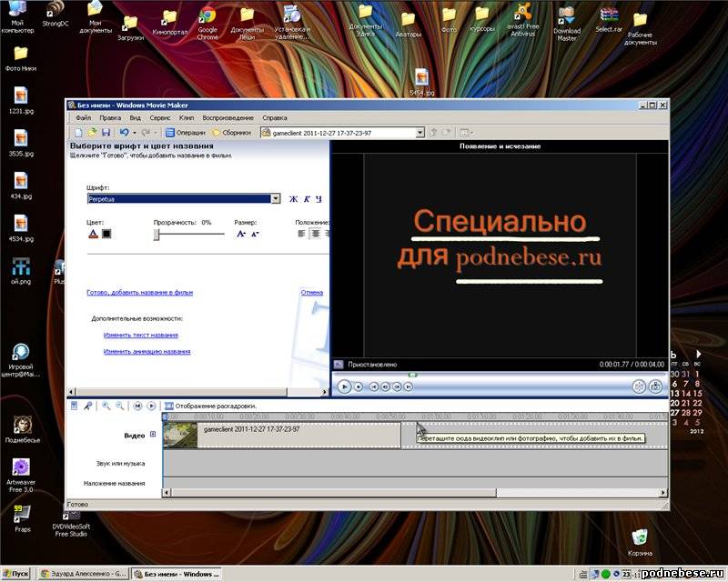
Task: Select the Fraps desktop icon
Action: [22, 518]
